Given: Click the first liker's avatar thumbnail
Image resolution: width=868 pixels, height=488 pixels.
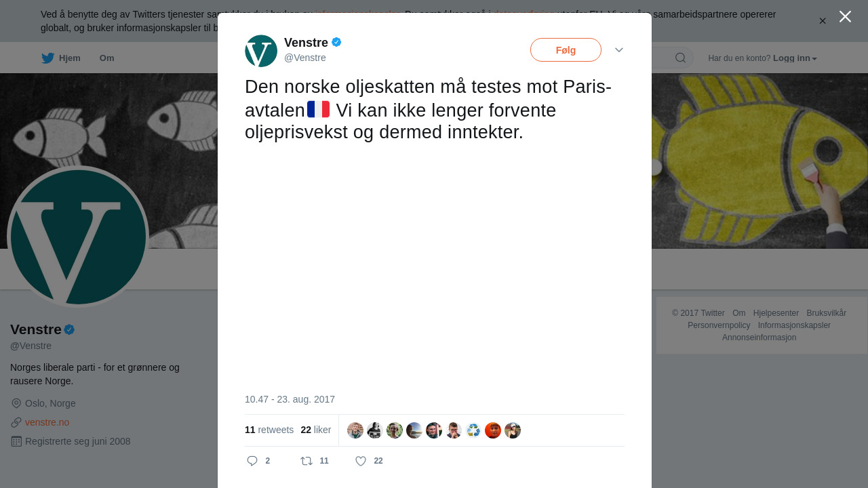Looking at the screenshot, I should (x=355, y=430).
